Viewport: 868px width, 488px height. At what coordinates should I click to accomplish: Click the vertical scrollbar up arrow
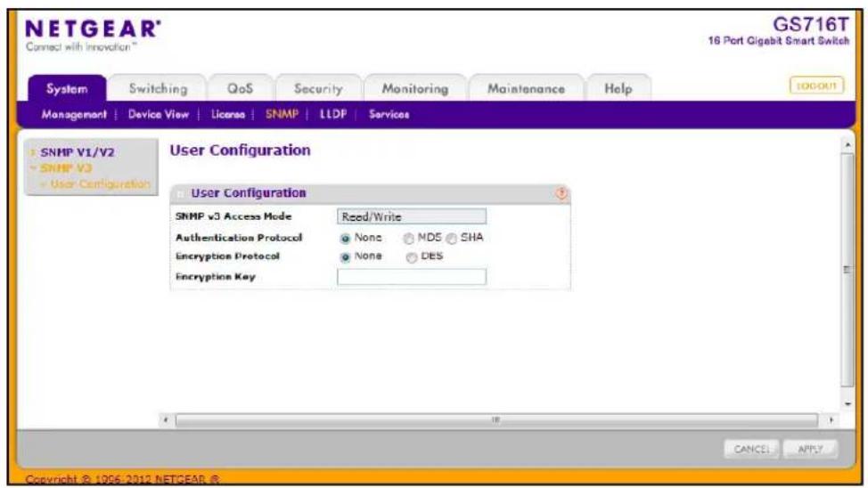[848, 145]
